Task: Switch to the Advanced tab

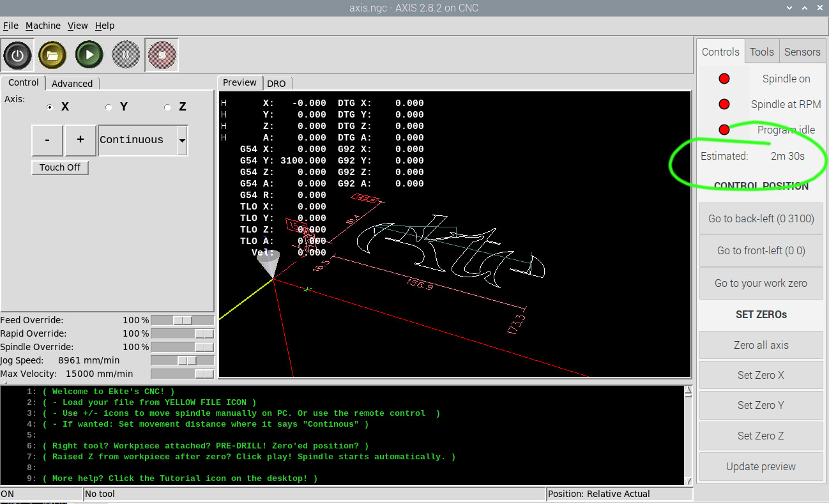Action: (72, 84)
